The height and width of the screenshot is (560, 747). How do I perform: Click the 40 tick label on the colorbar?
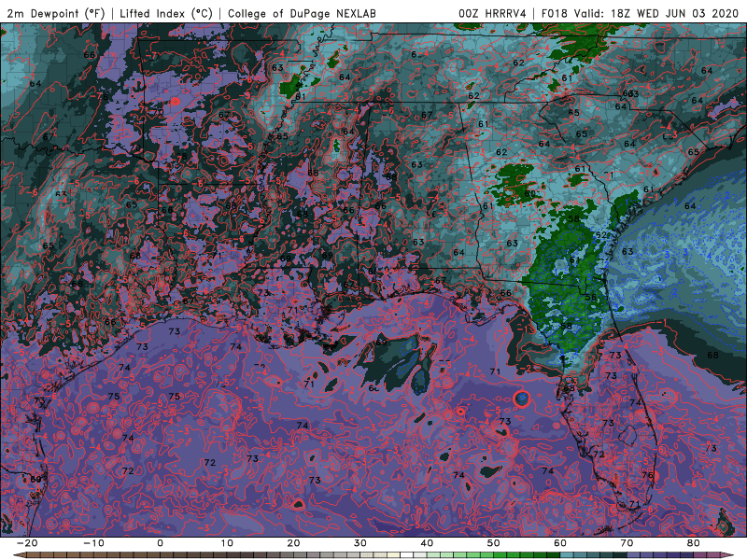[x=427, y=543]
